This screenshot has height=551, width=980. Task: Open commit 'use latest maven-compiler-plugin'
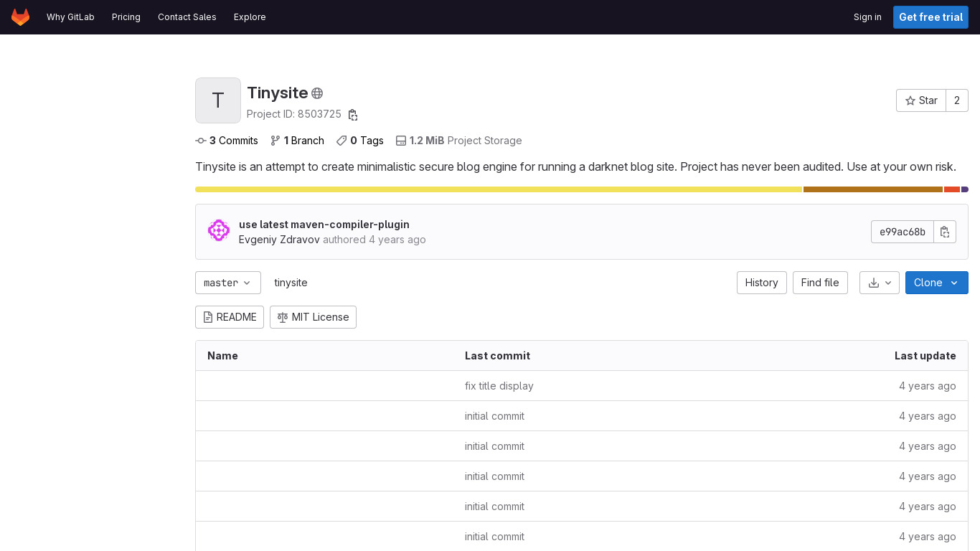pos(324,225)
